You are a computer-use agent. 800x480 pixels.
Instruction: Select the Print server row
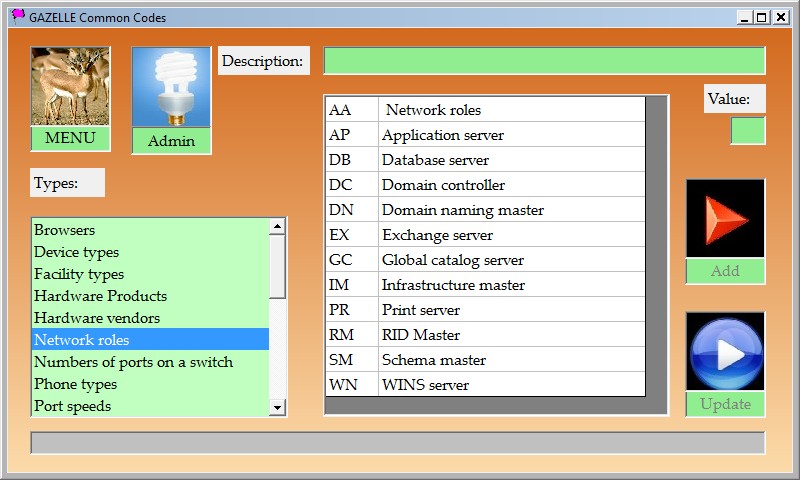[486, 310]
